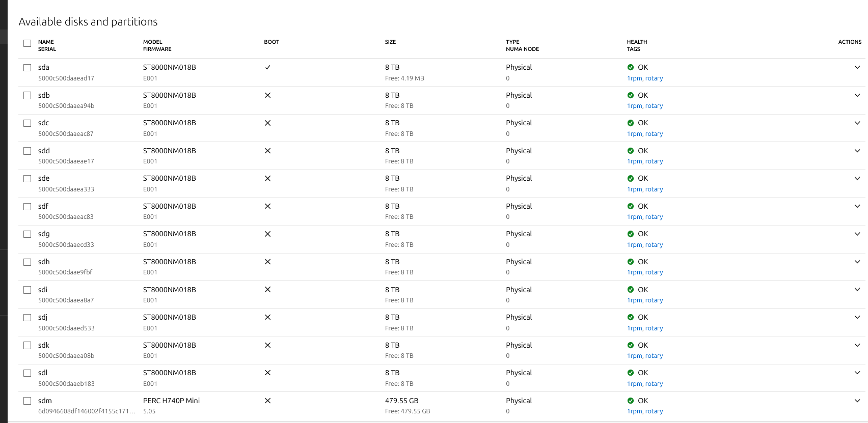Click the non-boot X icon for sdm

(x=267, y=401)
